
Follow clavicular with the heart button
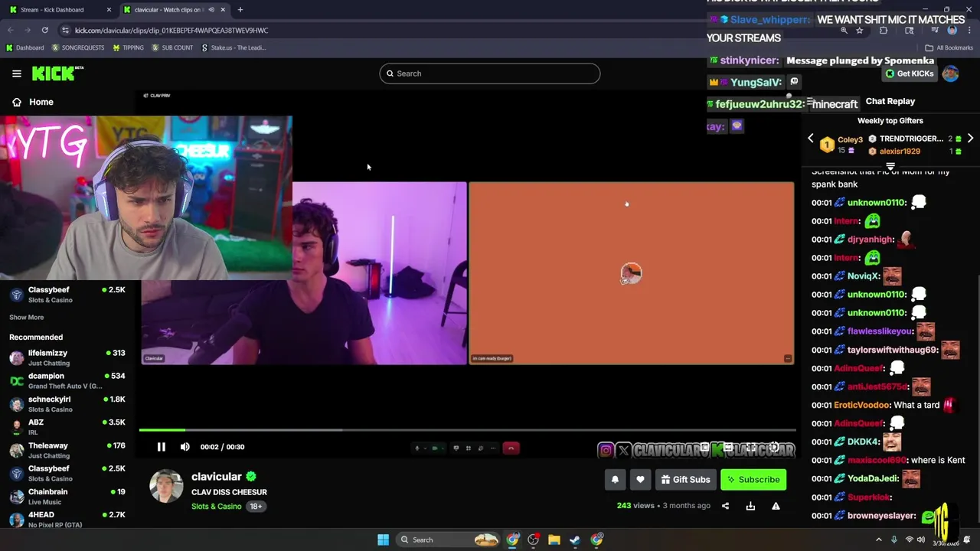640,480
